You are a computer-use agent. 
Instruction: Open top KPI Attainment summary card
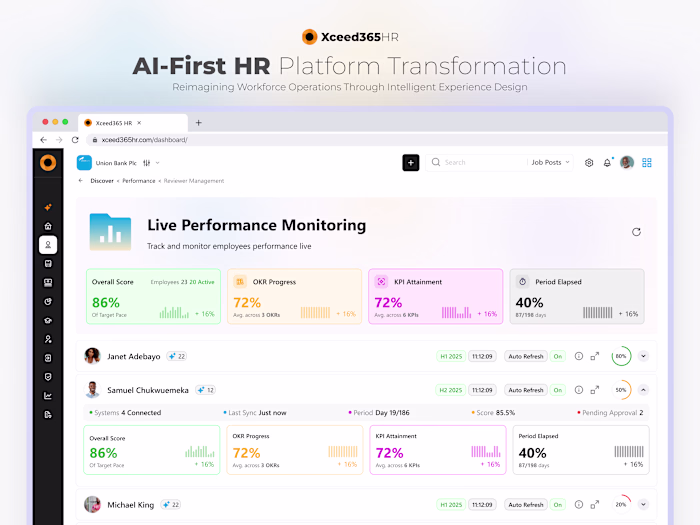436,296
